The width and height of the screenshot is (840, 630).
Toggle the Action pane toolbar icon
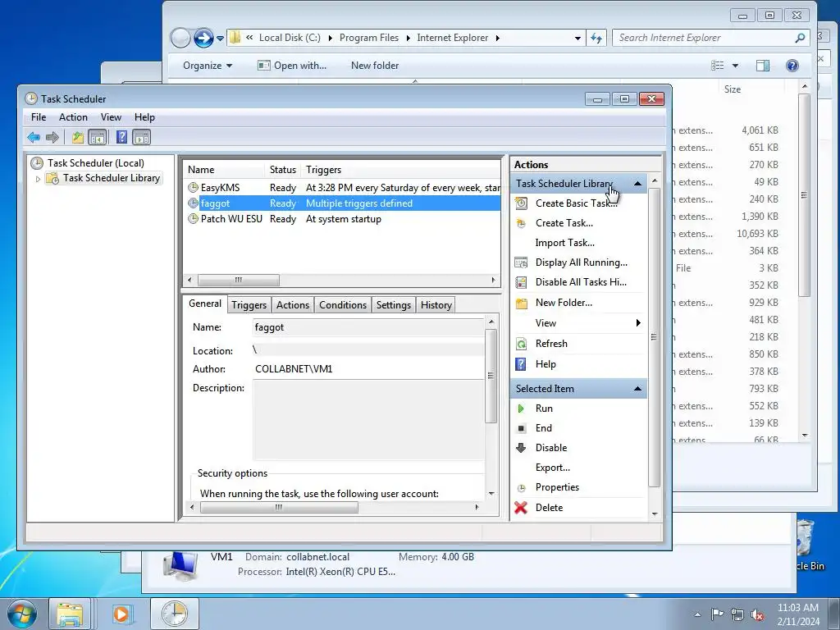click(141, 138)
